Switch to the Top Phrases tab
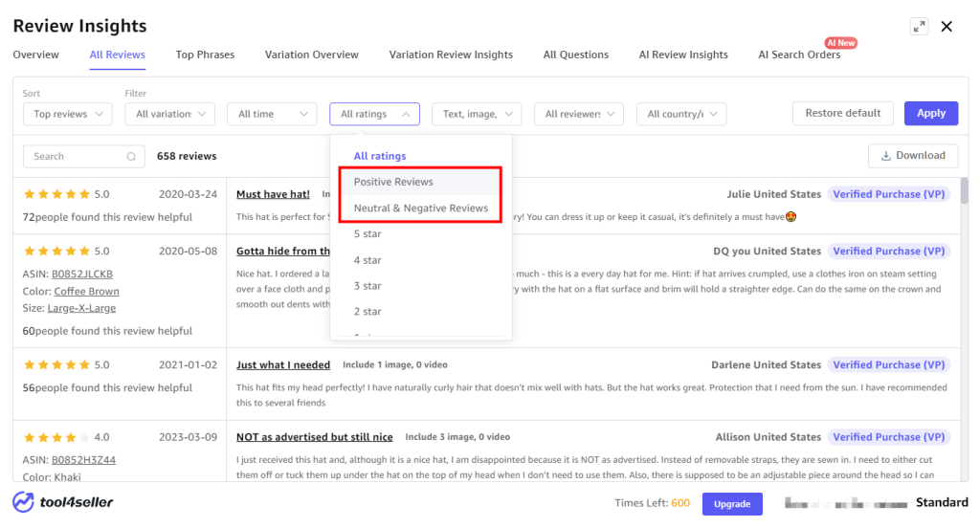Screen dimensions: 980x528 pos(205,55)
